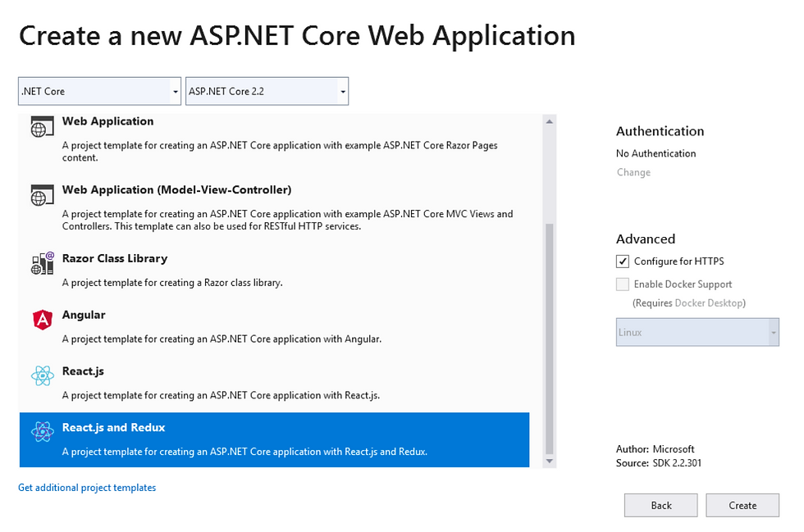Click the red Angular logo icon
The height and width of the screenshot is (532, 804).
pyautogui.click(x=43, y=320)
